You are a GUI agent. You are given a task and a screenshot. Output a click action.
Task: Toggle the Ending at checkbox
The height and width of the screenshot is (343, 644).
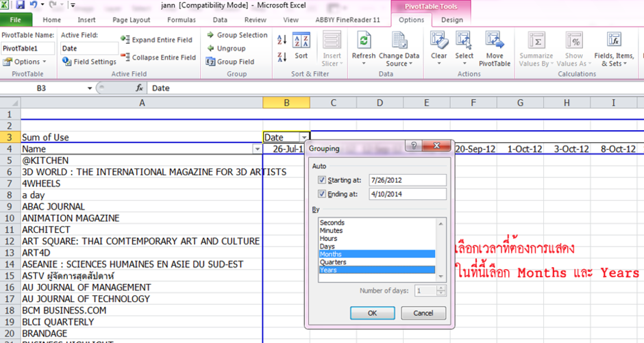click(322, 194)
